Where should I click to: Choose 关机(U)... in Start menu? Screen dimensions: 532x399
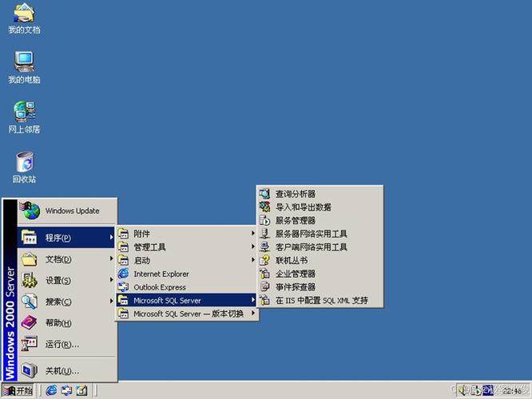coord(67,370)
